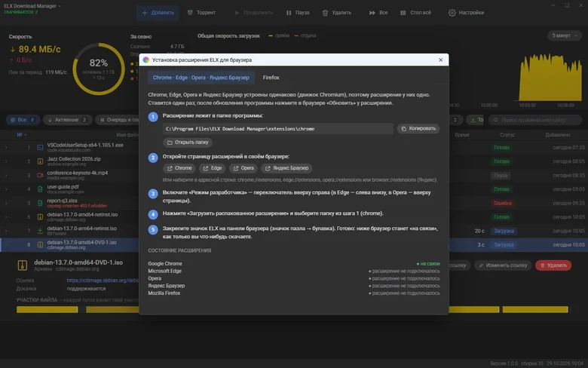This screenshot has width=588, height=368.
Task: Click the 82% circular progress ring
Action: pos(99,69)
